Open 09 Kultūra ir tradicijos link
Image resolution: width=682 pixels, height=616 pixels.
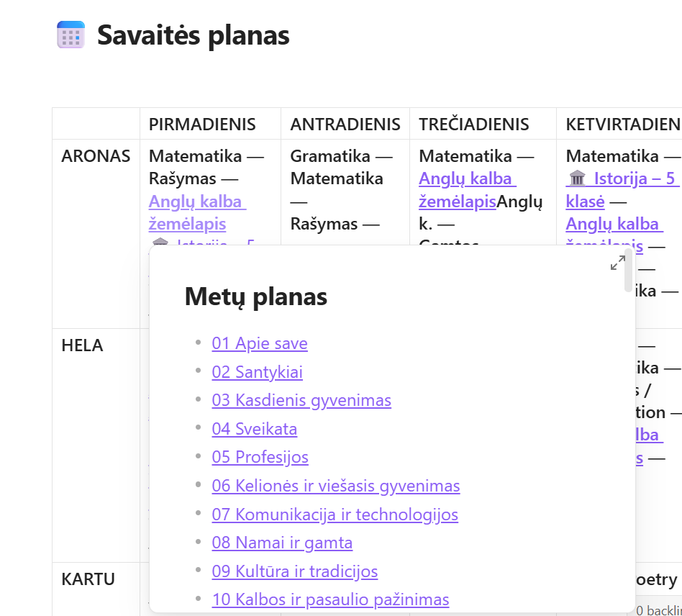295,571
